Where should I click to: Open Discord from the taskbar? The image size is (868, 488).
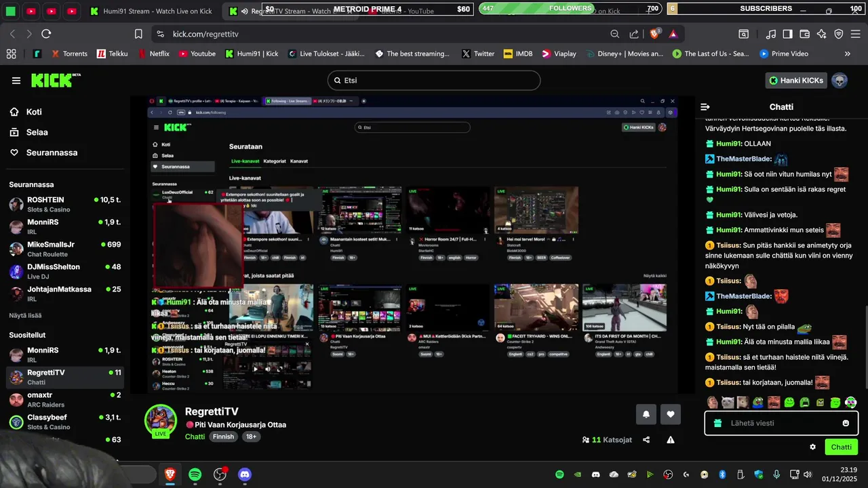[245, 474]
